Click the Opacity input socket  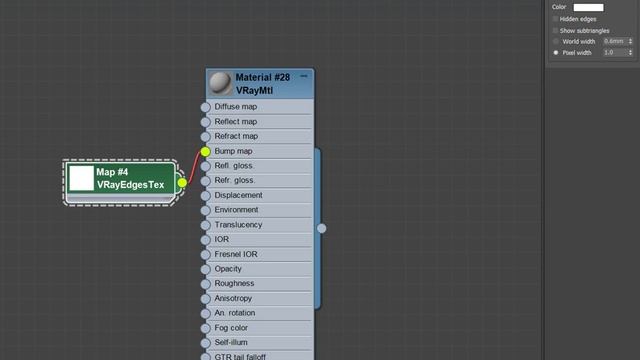click(206, 269)
